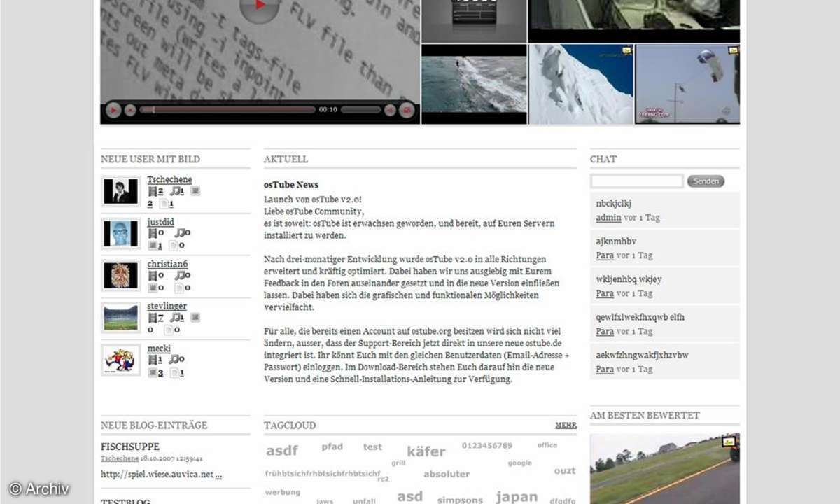This screenshot has width=840, height=504.
Task: Click the document icon for mecki
Action: pyautogui.click(x=174, y=372)
